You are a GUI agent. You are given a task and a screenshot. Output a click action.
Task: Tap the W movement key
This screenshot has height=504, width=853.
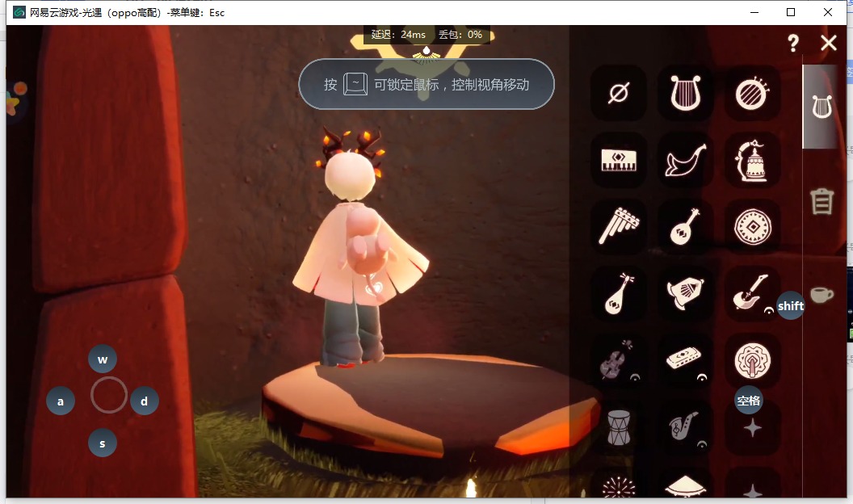point(103,359)
